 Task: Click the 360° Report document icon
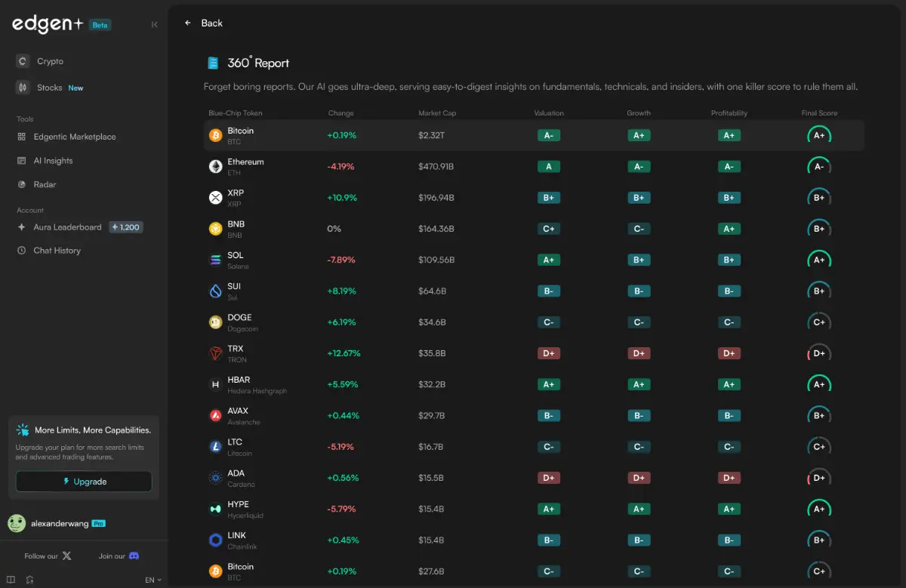[213, 63]
